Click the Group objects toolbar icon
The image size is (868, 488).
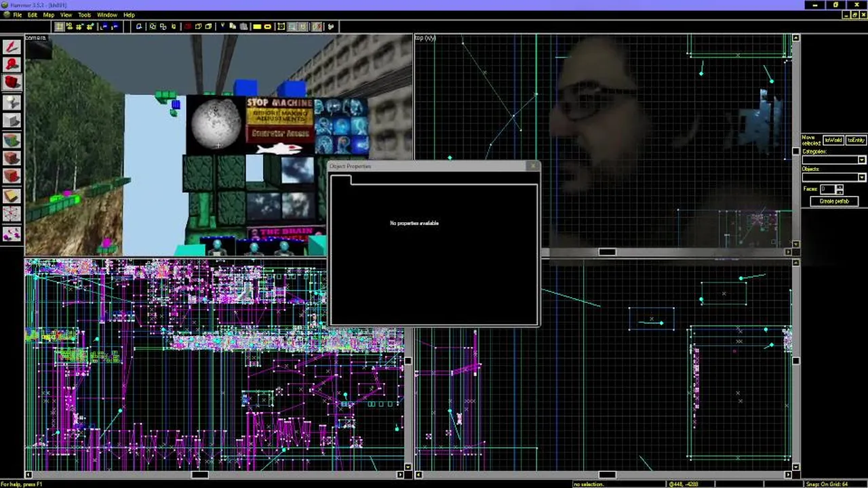[153, 26]
